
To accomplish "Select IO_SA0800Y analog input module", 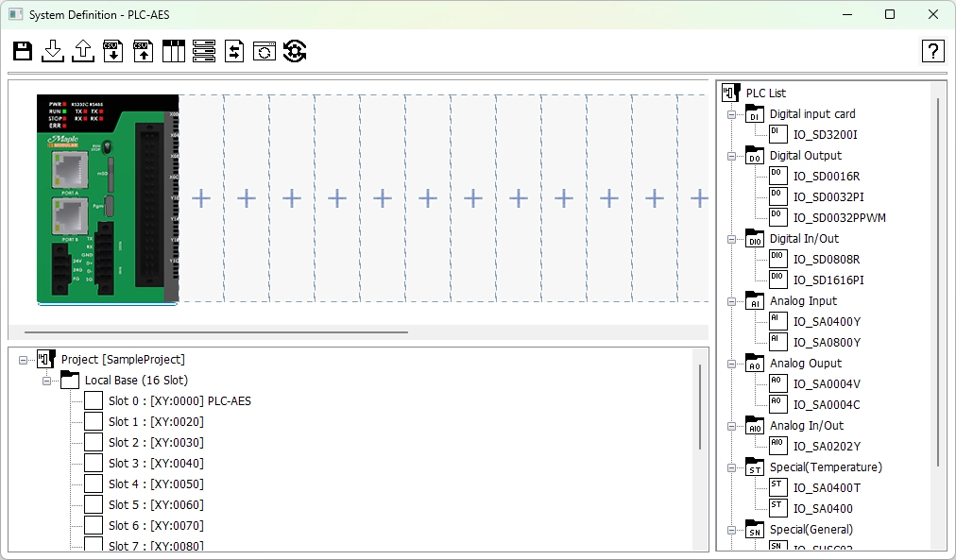I will [x=827, y=343].
